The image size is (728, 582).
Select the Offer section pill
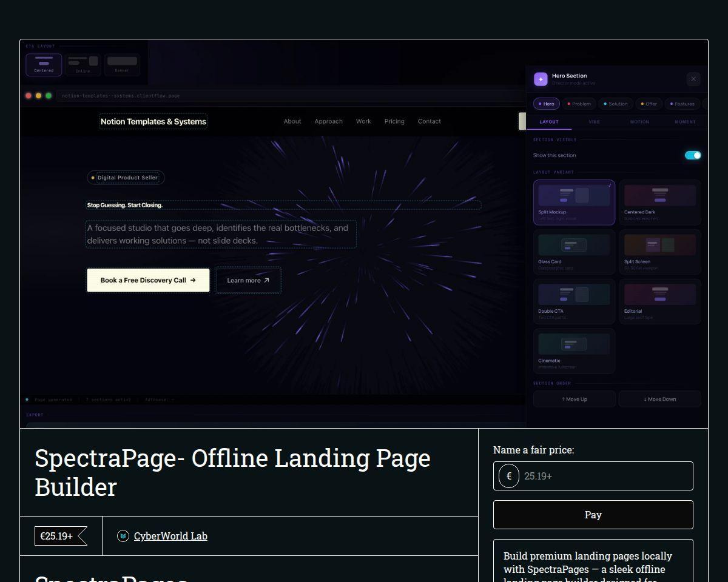pyautogui.click(x=649, y=104)
